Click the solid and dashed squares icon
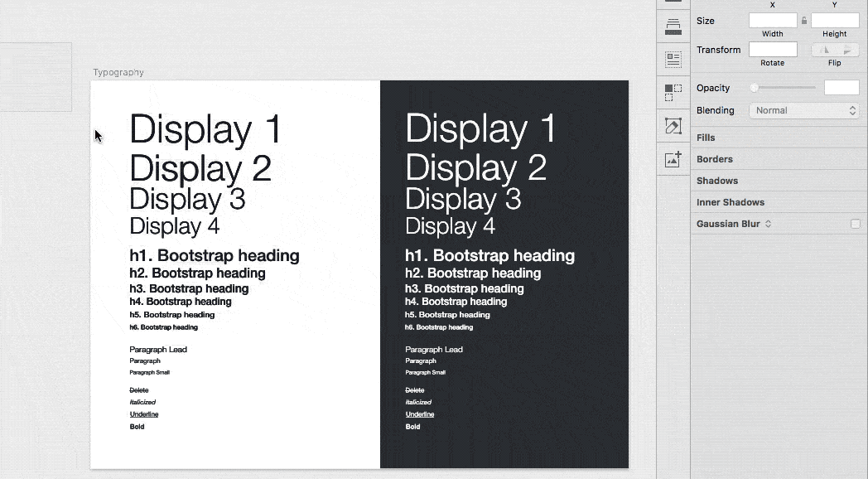 673,93
